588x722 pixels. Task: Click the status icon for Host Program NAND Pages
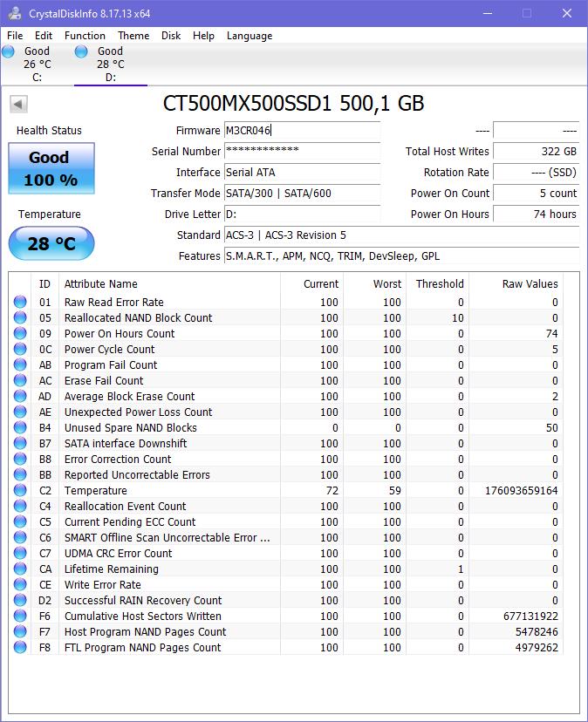pos(20,630)
